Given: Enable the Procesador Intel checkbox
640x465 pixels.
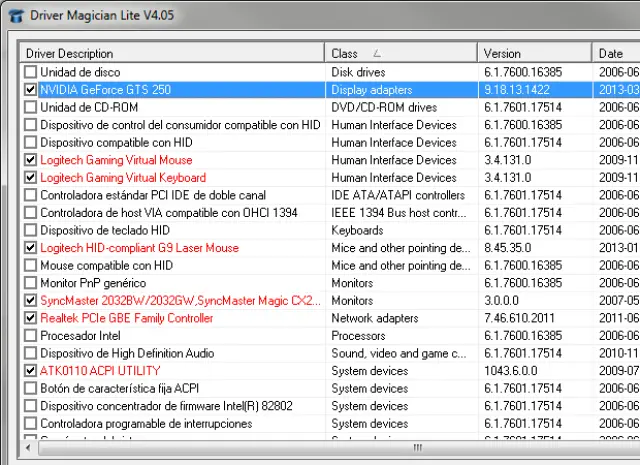Looking at the screenshot, I should [x=30, y=336].
